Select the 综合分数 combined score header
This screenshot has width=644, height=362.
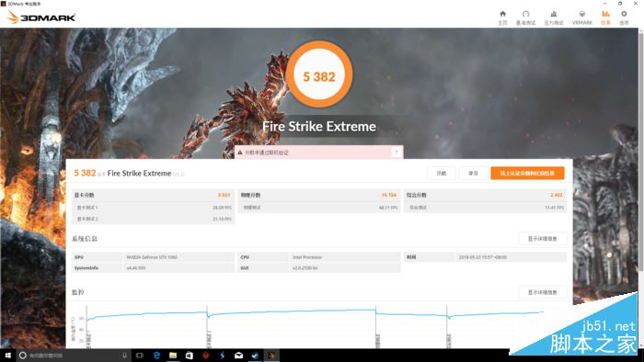click(x=485, y=195)
